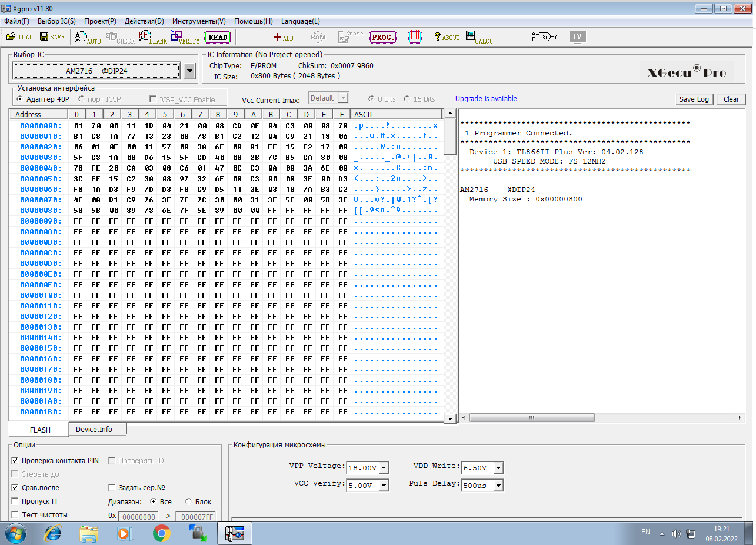Open the media player taskbar icon
756x545 pixels.
[125, 533]
